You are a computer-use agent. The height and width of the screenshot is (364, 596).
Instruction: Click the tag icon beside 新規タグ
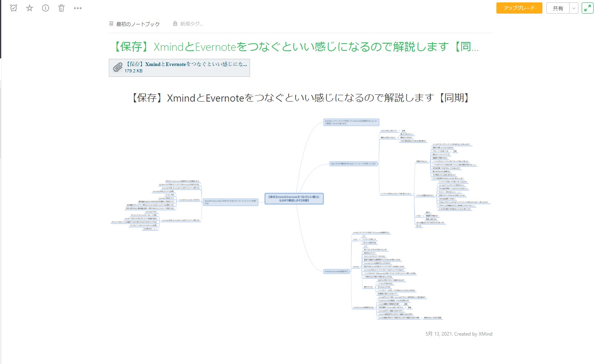(175, 24)
